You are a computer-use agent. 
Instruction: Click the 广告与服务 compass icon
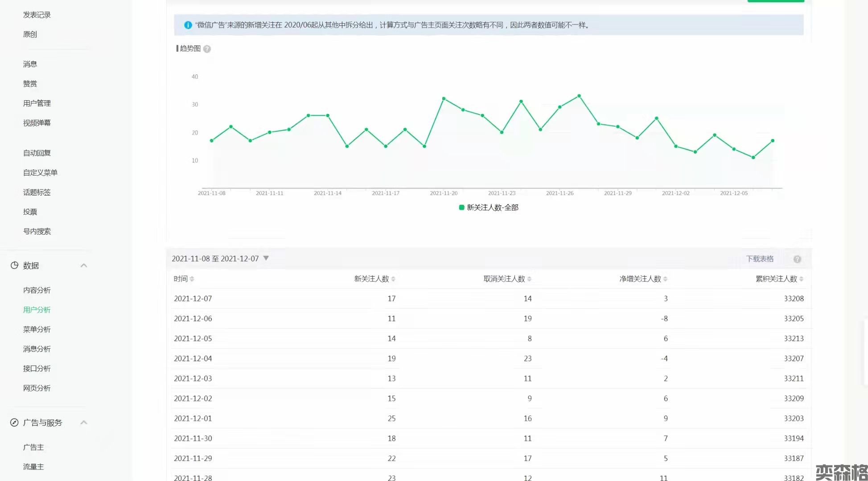(x=14, y=423)
